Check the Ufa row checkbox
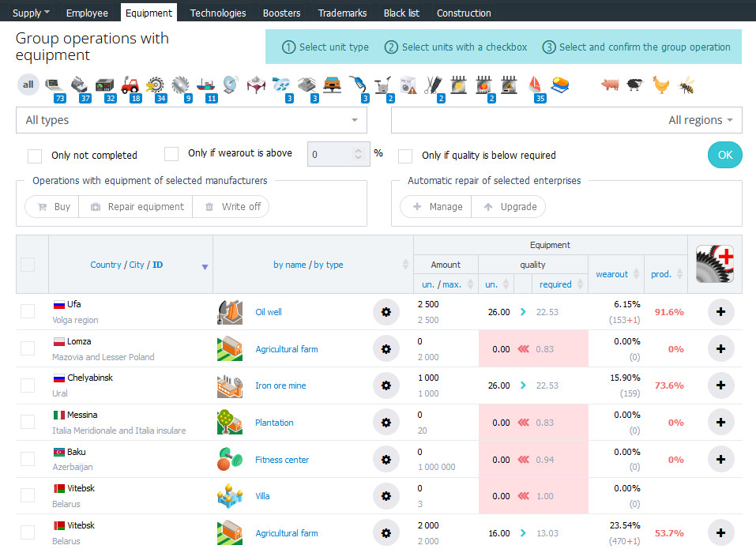 (x=28, y=311)
